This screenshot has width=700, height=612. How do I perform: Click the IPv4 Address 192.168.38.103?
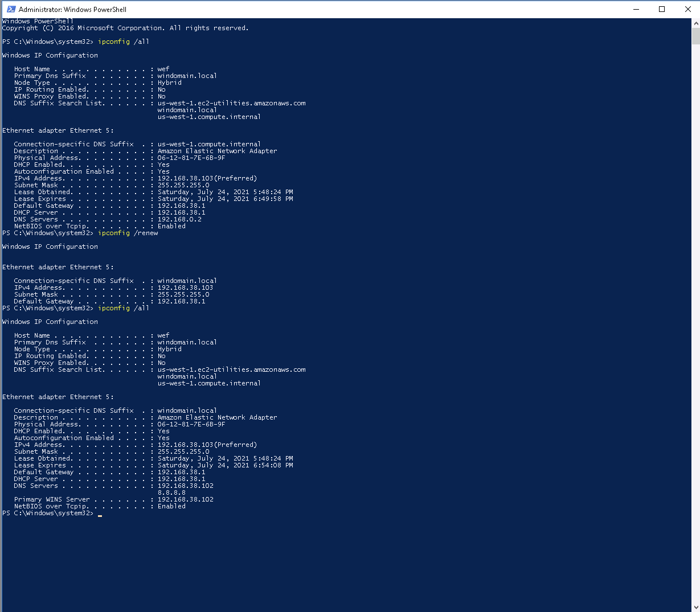click(182, 178)
